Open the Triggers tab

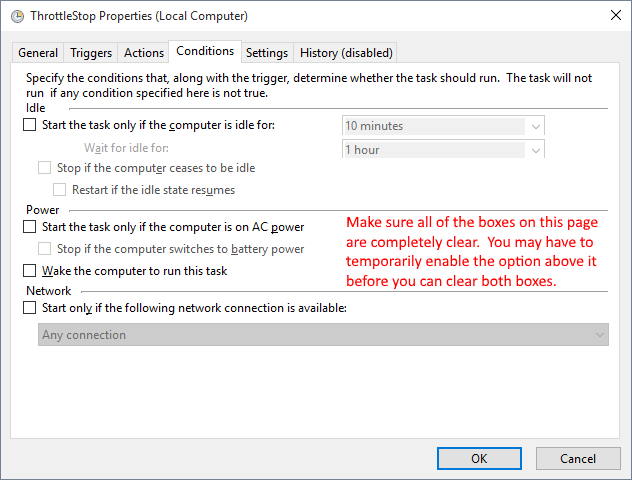(91, 53)
